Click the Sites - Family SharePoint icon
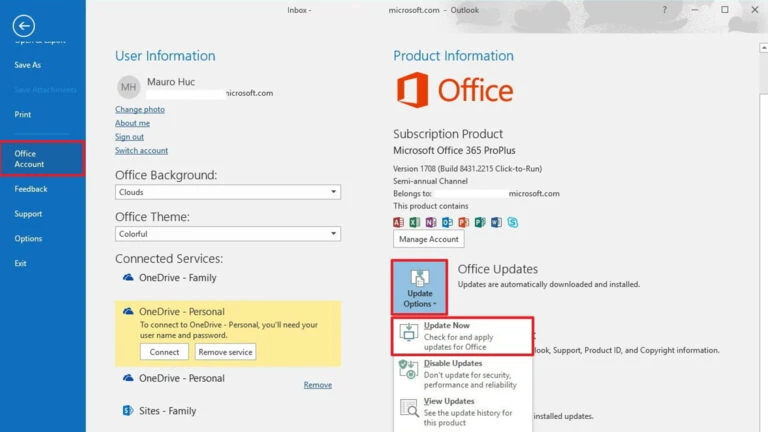 128,410
